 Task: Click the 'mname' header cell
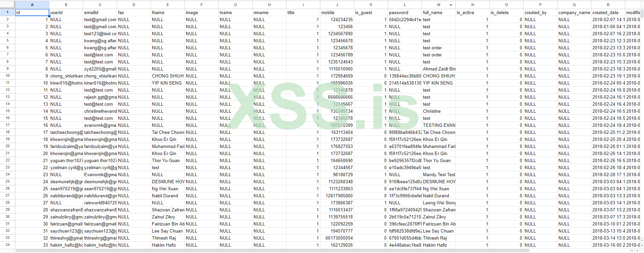click(x=269, y=12)
